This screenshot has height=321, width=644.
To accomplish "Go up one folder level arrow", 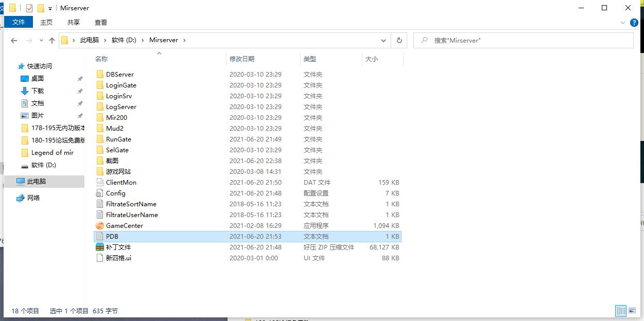I will point(51,41).
